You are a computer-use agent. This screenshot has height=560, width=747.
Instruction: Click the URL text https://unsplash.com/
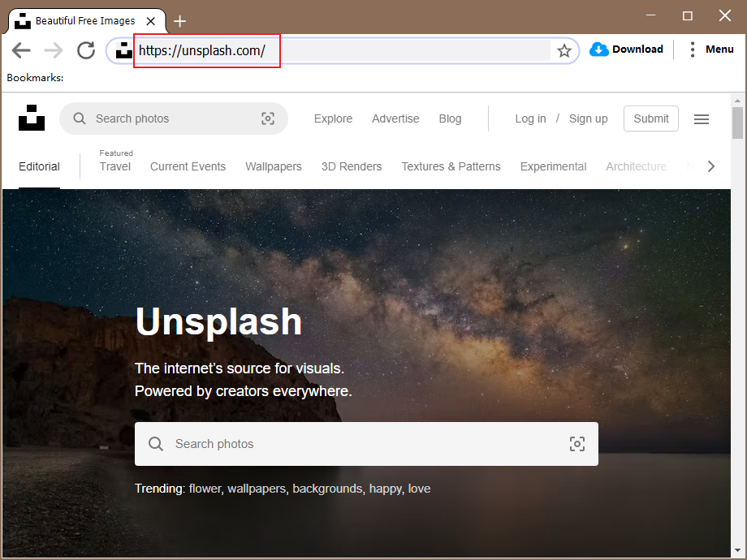[x=202, y=50]
